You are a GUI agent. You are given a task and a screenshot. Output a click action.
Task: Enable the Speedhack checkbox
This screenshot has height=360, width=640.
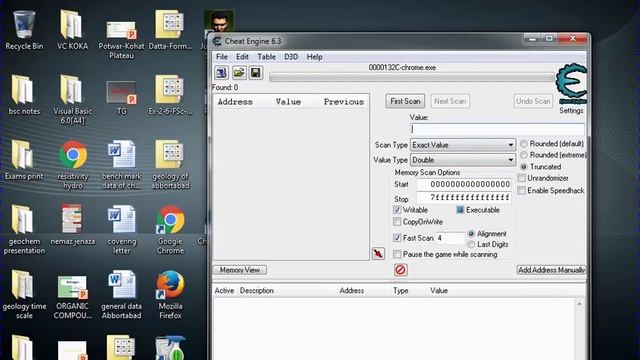pos(521,190)
